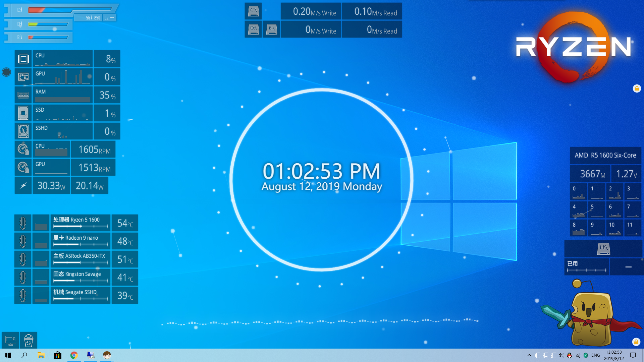
Task: Open the ENG input language selector
Action: (595, 355)
